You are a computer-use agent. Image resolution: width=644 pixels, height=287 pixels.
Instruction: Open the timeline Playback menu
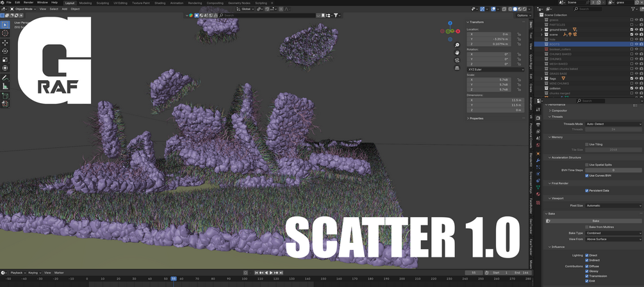click(18, 273)
